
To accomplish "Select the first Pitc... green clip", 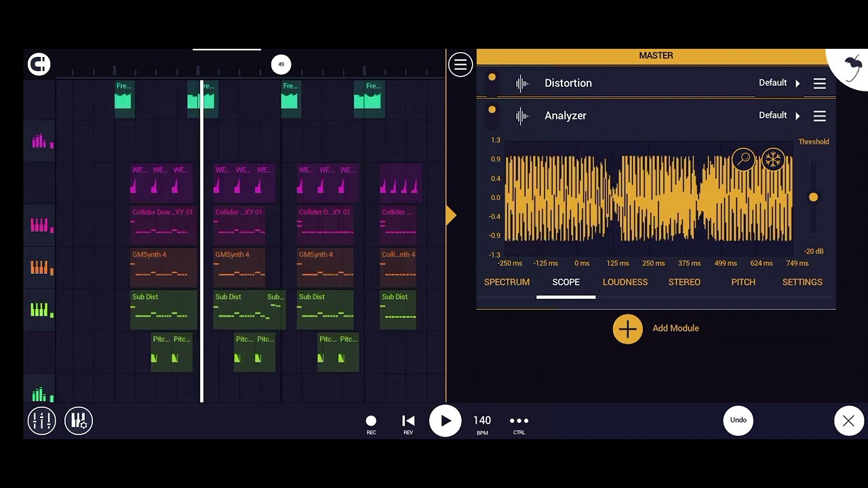I will tap(161, 352).
